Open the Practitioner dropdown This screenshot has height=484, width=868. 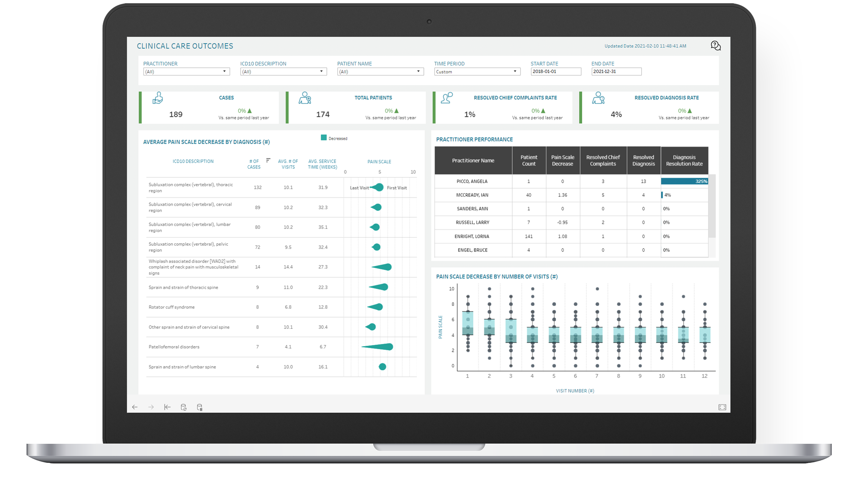point(186,71)
